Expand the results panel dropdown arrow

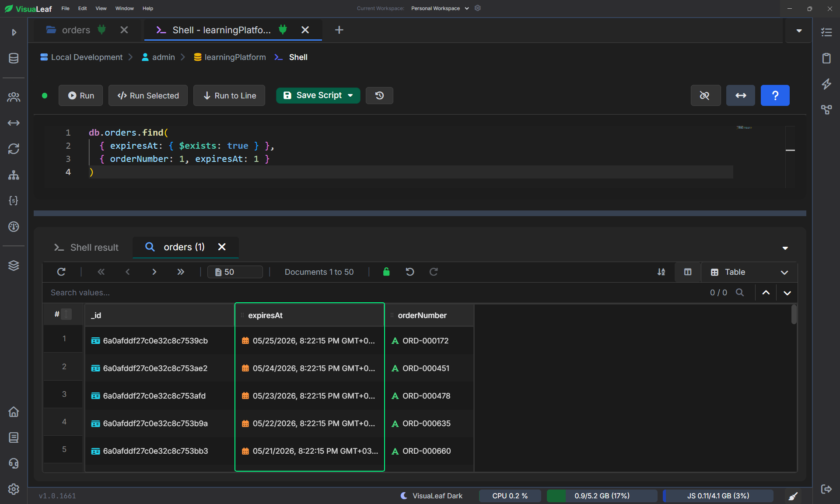click(785, 248)
